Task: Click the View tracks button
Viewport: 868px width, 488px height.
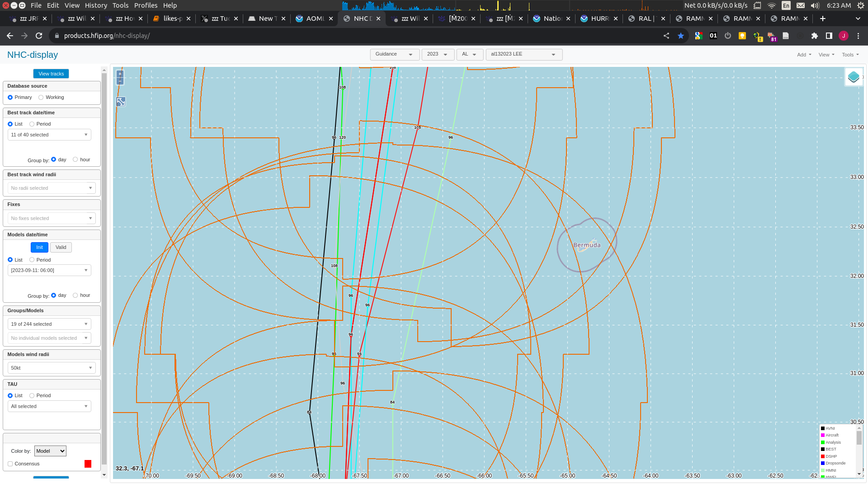Action: [51, 74]
